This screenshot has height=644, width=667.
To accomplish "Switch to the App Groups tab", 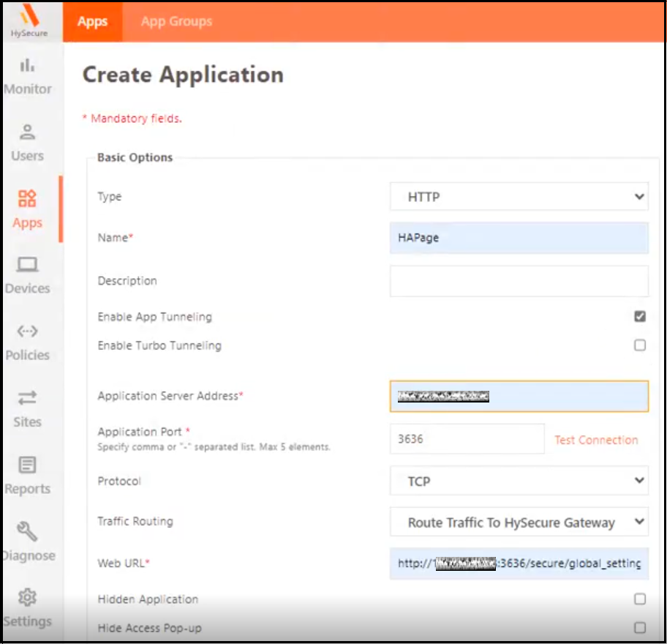I will (x=176, y=21).
